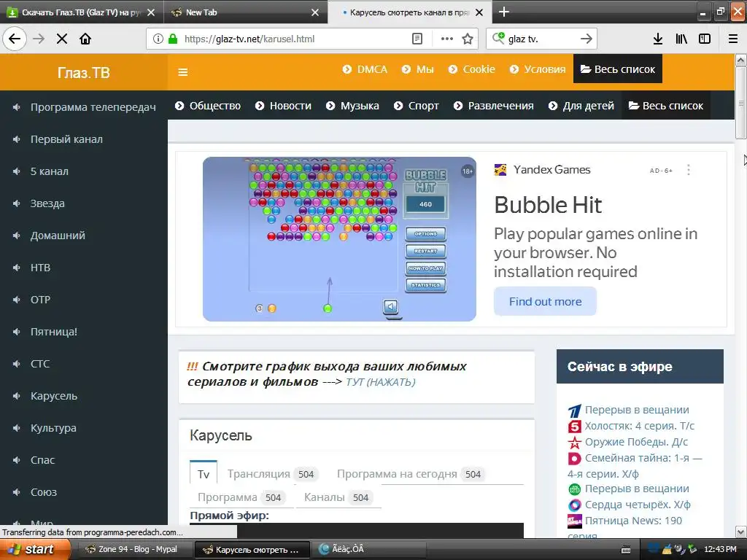Open the Каналы 504 tab
Viewport: 747px width, 560px height.
tap(338, 497)
